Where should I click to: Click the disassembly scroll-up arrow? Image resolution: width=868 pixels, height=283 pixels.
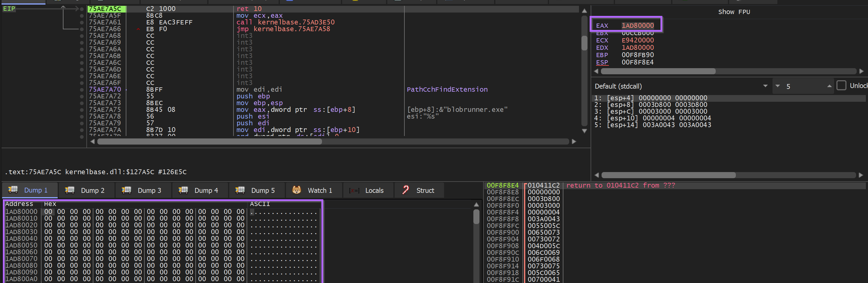(x=584, y=11)
